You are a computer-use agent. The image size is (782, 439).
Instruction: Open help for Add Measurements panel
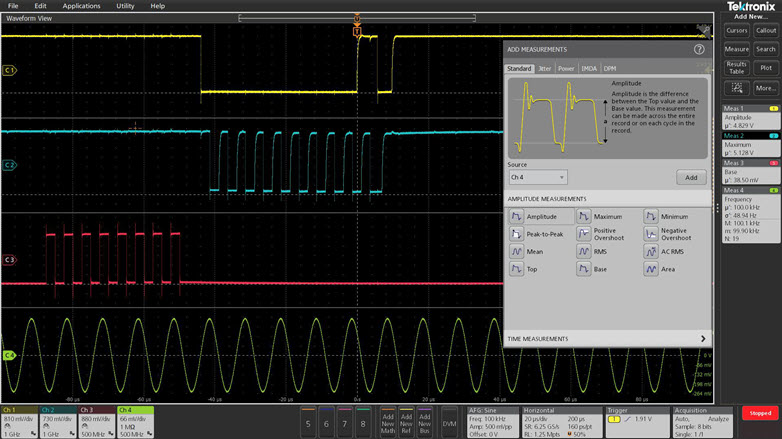coord(699,49)
